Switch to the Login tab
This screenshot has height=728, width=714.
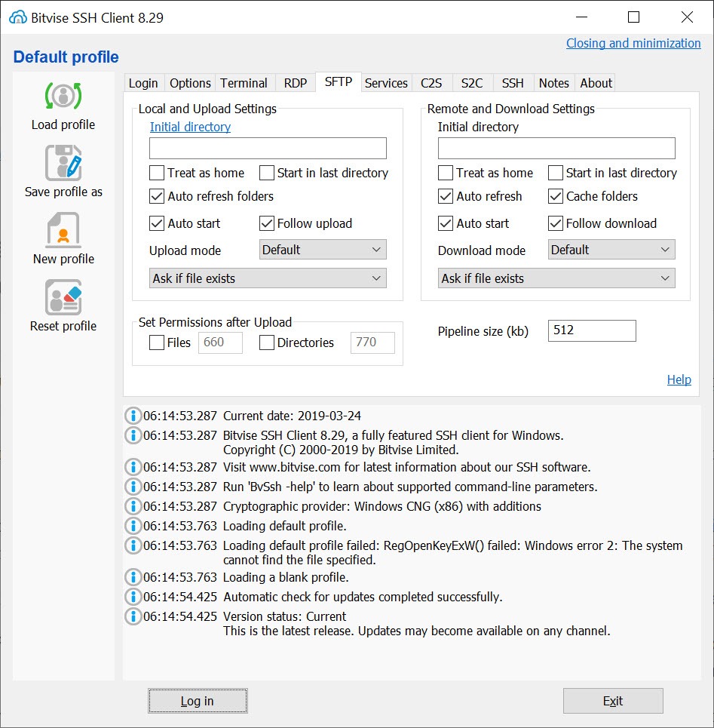pos(143,83)
